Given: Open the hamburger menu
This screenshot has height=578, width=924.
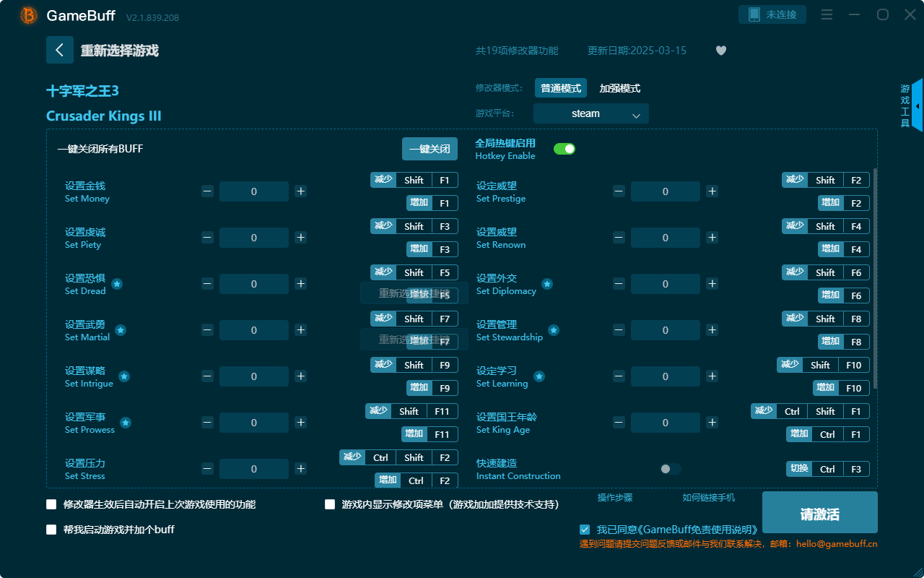Looking at the screenshot, I should pos(827,14).
